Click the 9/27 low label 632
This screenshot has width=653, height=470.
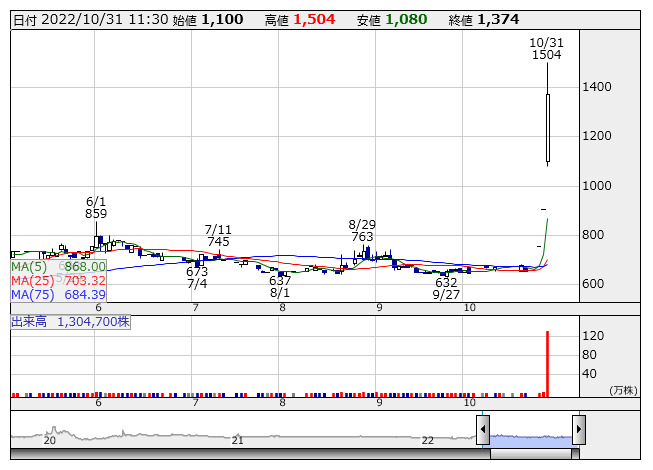pos(446,282)
